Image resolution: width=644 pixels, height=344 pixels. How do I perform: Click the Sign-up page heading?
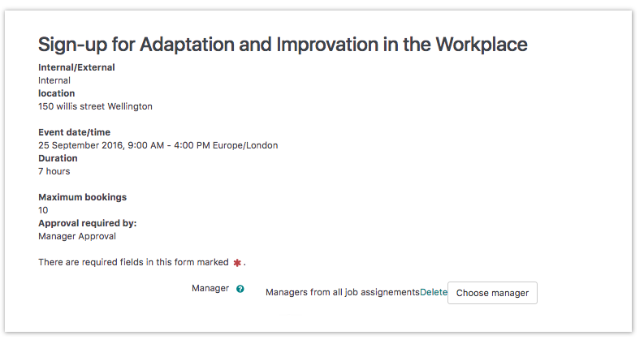tap(283, 45)
